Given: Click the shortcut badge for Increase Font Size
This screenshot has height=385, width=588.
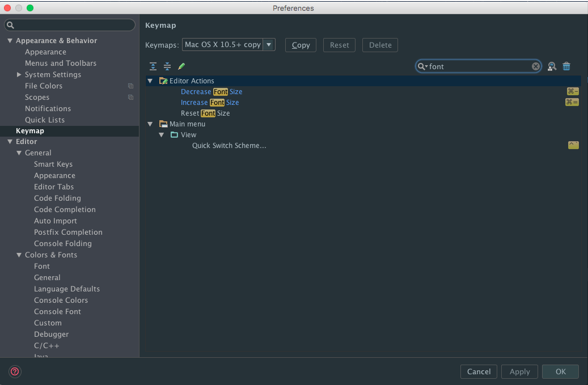Looking at the screenshot, I should (572, 102).
